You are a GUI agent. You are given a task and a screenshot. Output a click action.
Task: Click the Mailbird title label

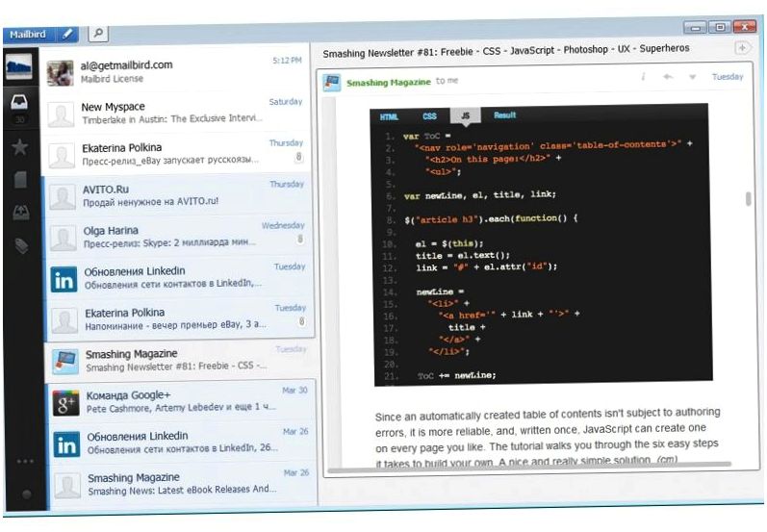tap(28, 35)
